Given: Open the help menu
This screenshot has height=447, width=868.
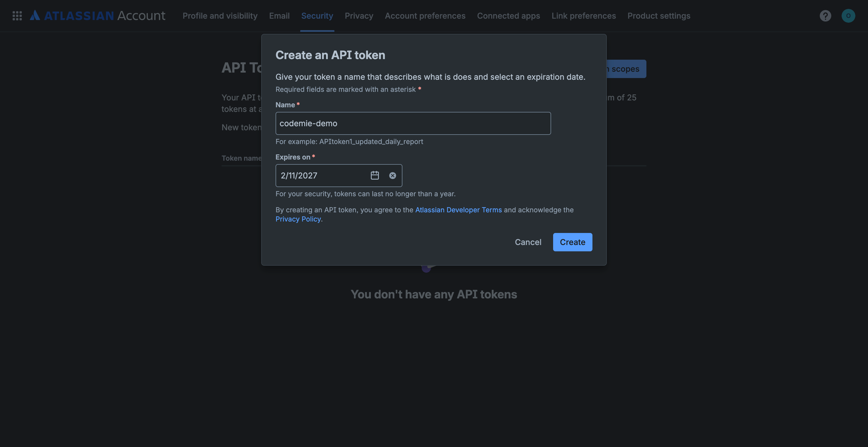Looking at the screenshot, I should point(825,15).
